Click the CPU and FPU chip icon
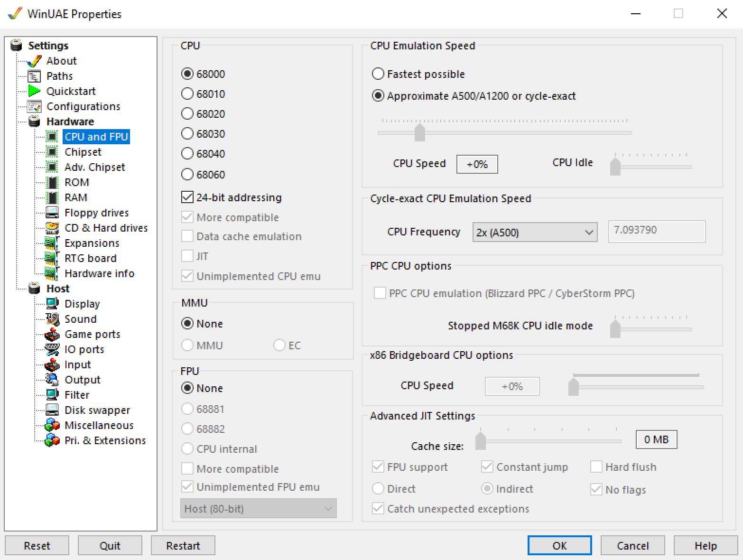The image size is (743, 560). 52,137
